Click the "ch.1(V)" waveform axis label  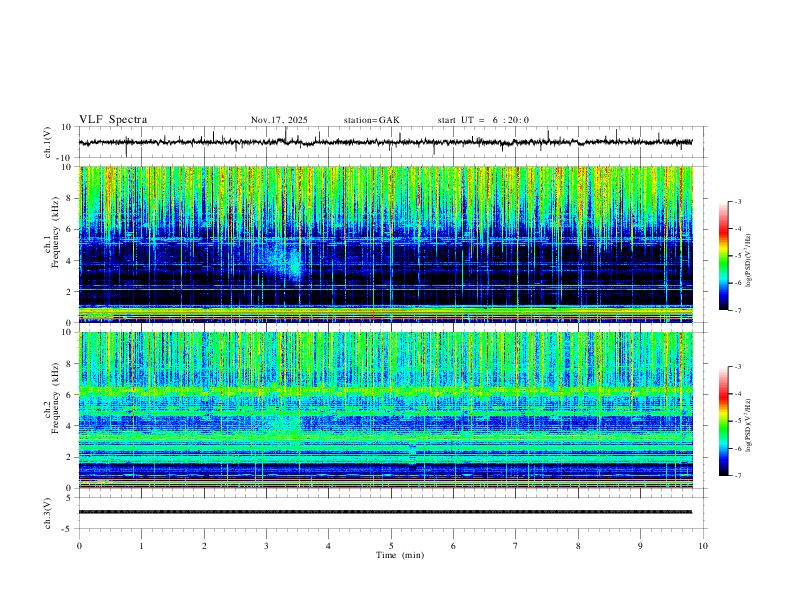(48, 142)
